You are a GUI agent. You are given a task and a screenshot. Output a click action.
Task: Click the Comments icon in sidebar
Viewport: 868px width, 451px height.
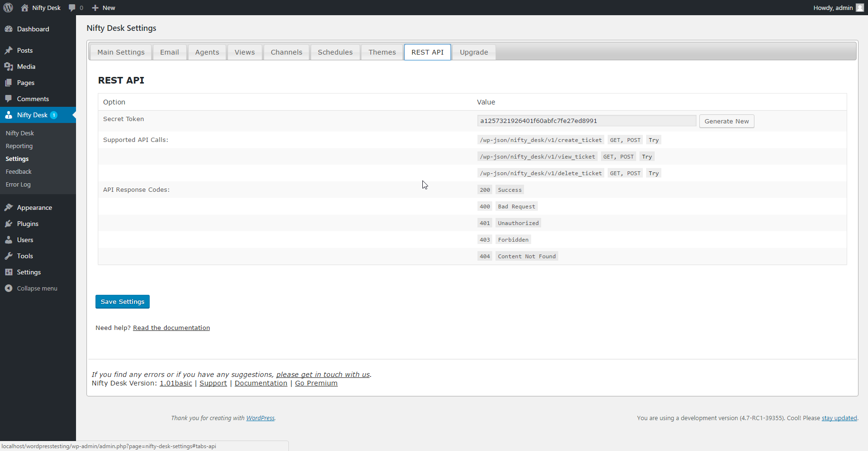[x=9, y=99]
